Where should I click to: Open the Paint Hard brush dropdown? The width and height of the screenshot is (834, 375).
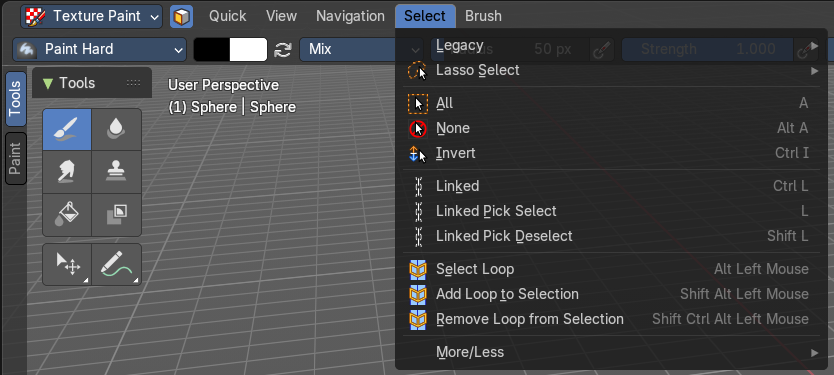coord(99,49)
